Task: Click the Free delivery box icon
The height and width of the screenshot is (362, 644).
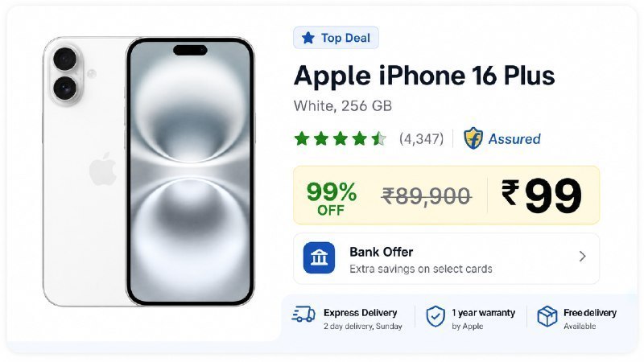Action: click(x=547, y=316)
